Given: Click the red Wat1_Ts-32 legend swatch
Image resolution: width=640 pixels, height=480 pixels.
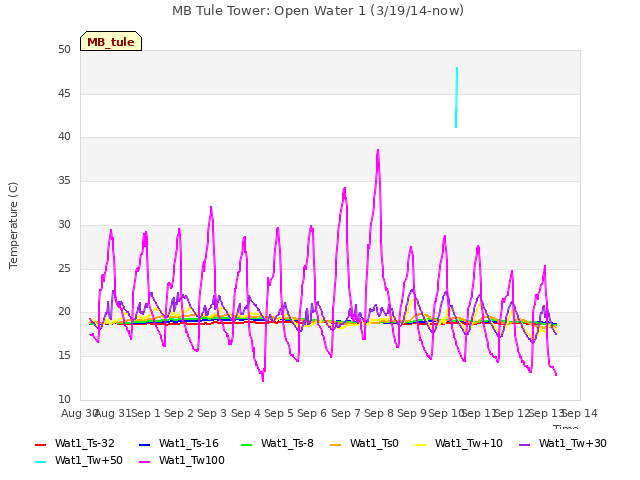Looking at the screenshot, I should point(40,444).
